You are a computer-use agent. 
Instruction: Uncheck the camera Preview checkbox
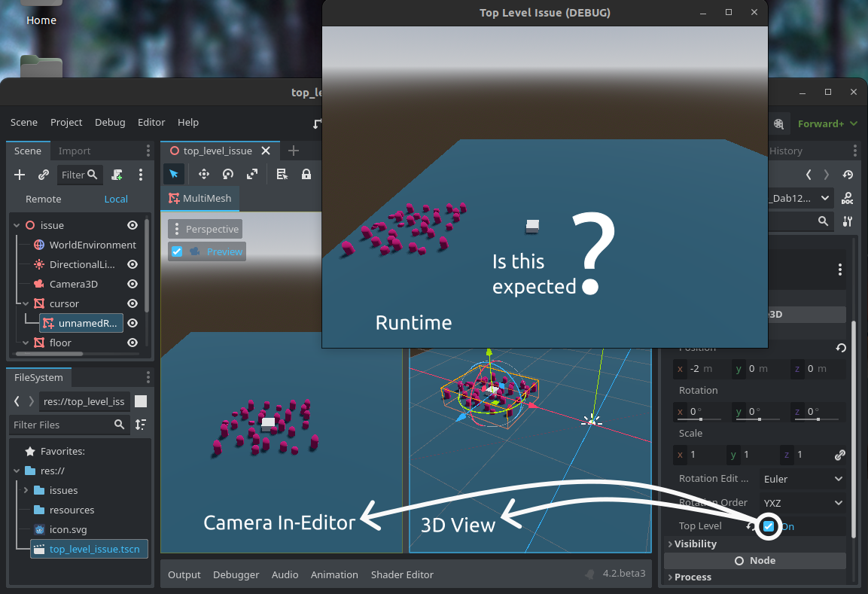coord(176,251)
